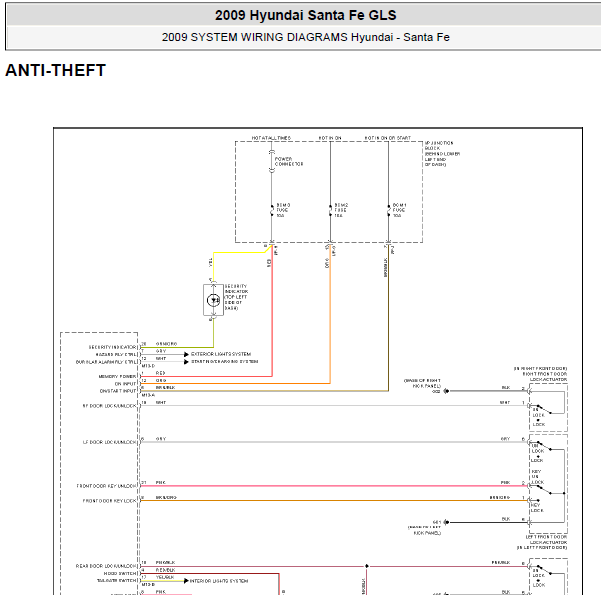Click the BCM 1 fuse symbol
The width and height of the screenshot is (601, 595).
[x=389, y=210]
